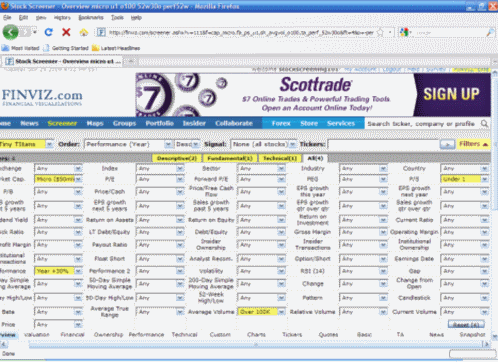Go to the News section
The width and height of the screenshot is (498, 362).
coord(29,123)
